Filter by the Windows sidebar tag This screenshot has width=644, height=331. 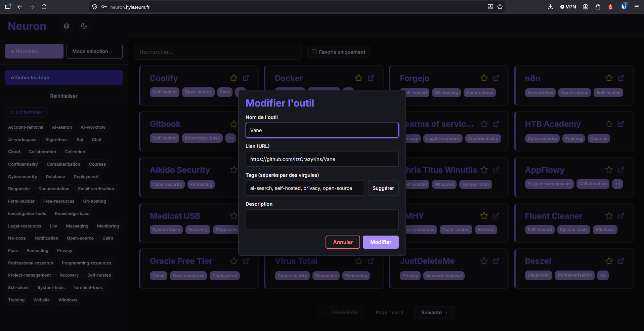point(68,300)
